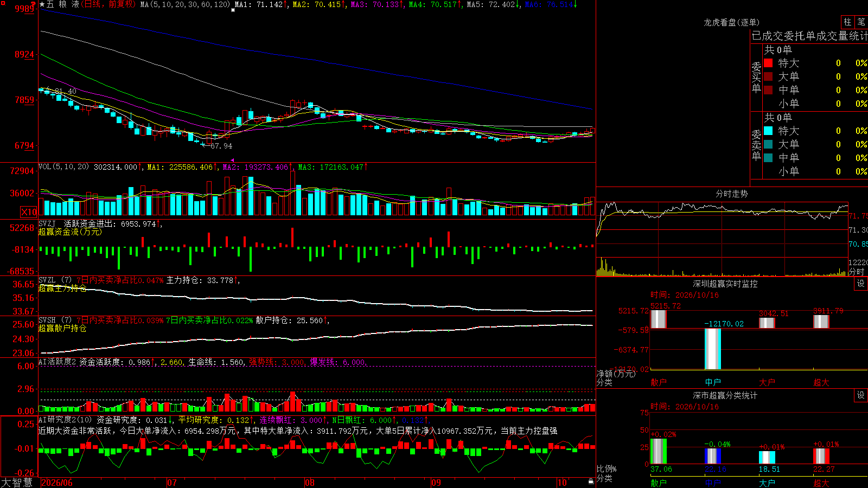This screenshot has height=488, width=868.
Task: Click the dark red 大单 buy-order swatch
Action: coord(768,76)
